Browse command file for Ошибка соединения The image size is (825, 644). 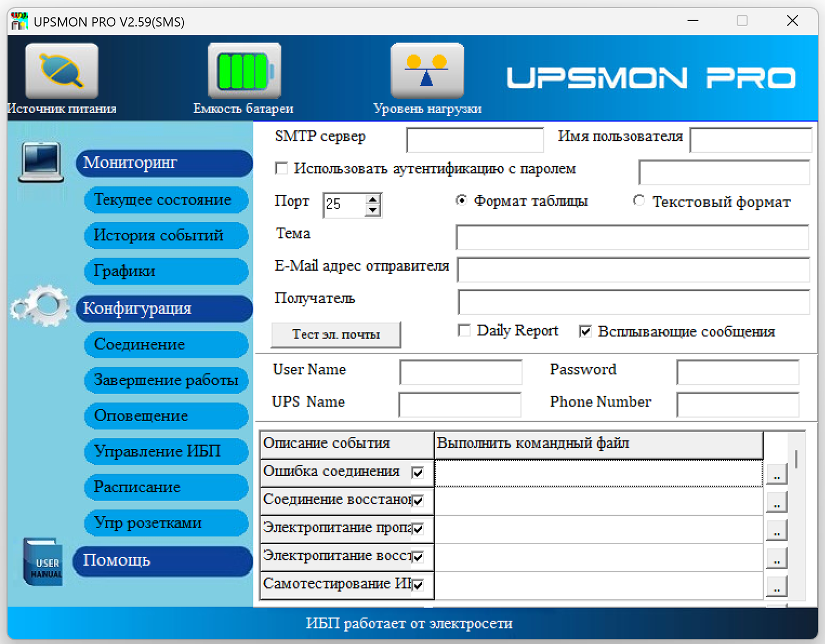pyautogui.click(x=777, y=474)
